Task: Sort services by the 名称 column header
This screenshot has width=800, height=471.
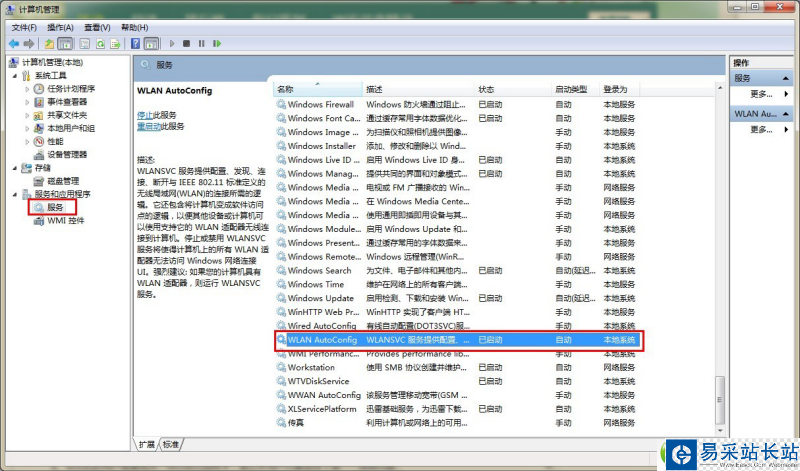Action: [x=318, y=89]
